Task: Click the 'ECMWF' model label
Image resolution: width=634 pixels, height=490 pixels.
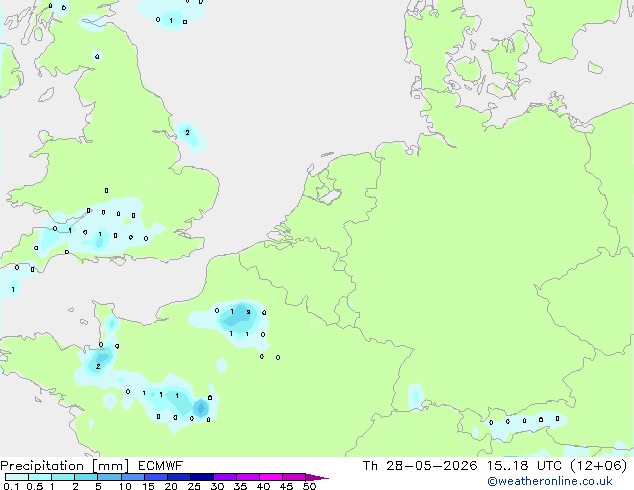Action: [161, 466]
